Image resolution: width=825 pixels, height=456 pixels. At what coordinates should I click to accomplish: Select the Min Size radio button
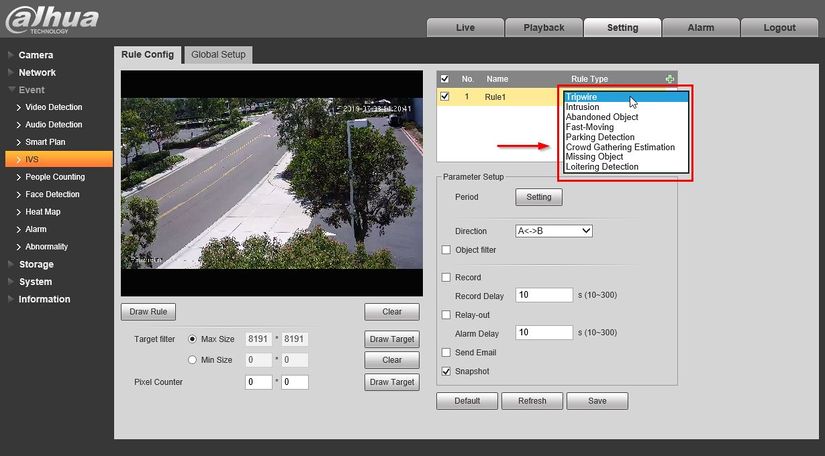192,359
